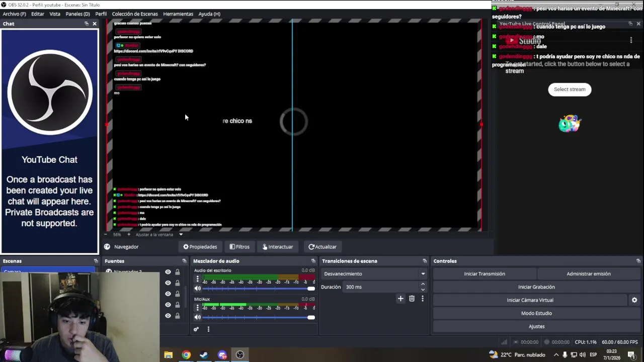Screen dimensions: 644x362
Task: Open the Editar menu
Action: (x=38, y=14)
